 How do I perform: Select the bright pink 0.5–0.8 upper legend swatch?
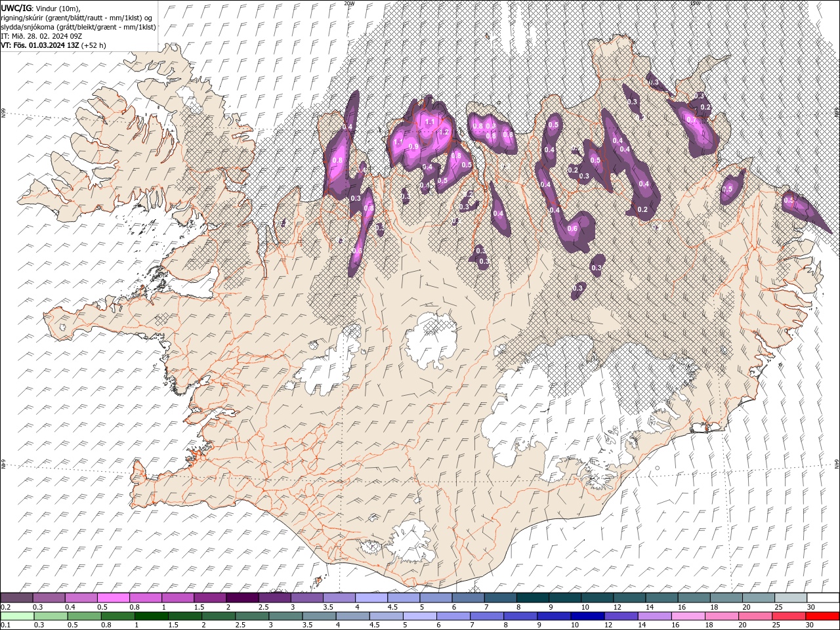click(x=114, y=597)
